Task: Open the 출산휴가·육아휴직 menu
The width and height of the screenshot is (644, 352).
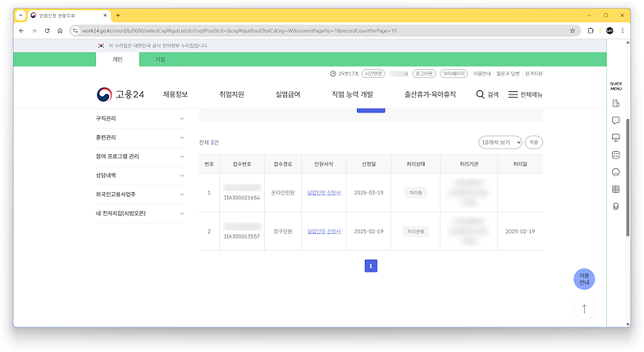Action: [x=430, y=94]
